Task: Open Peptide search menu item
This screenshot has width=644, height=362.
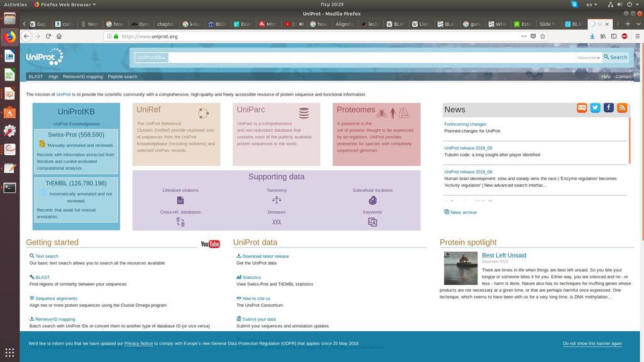Action: coord(123,77)
